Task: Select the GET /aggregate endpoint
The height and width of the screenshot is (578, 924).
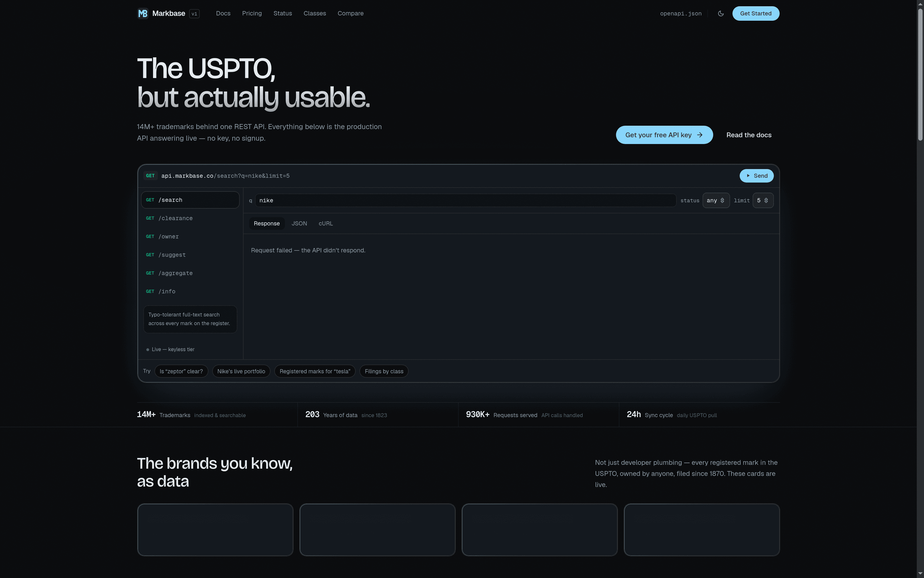Action: [x=190, y=273]
